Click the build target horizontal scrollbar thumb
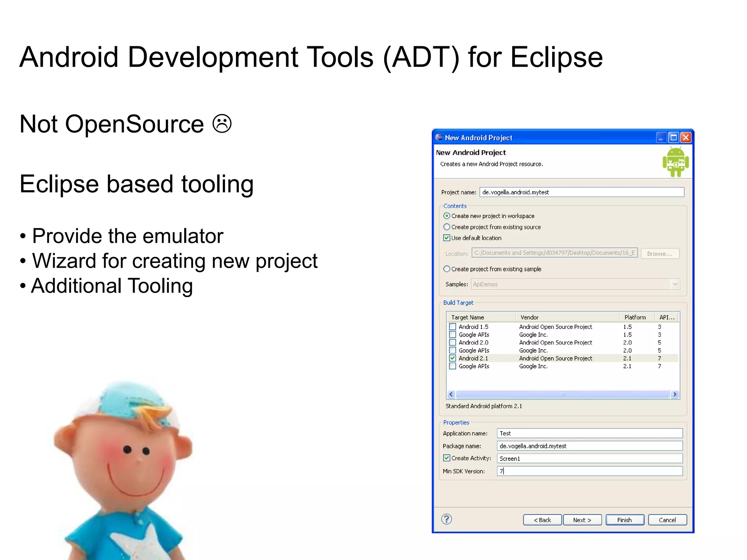Image resolution: width=747 pixels, height=560 pixels. pos(562,394)
